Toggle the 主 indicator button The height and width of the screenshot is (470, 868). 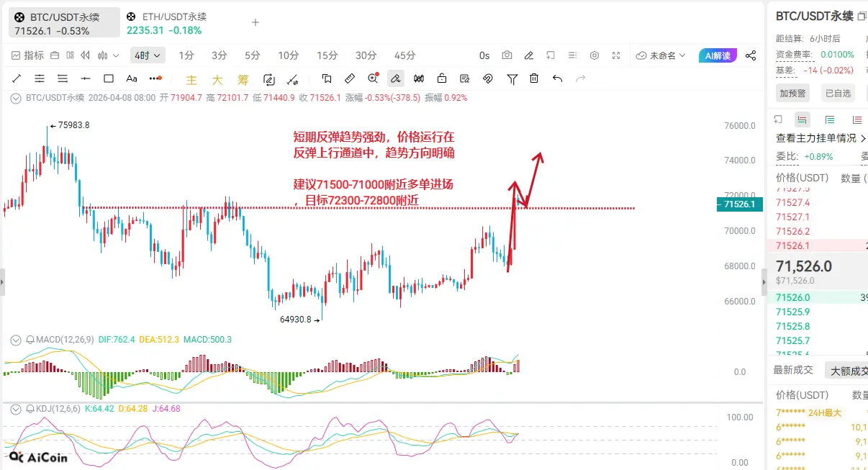tap(191, 79)
